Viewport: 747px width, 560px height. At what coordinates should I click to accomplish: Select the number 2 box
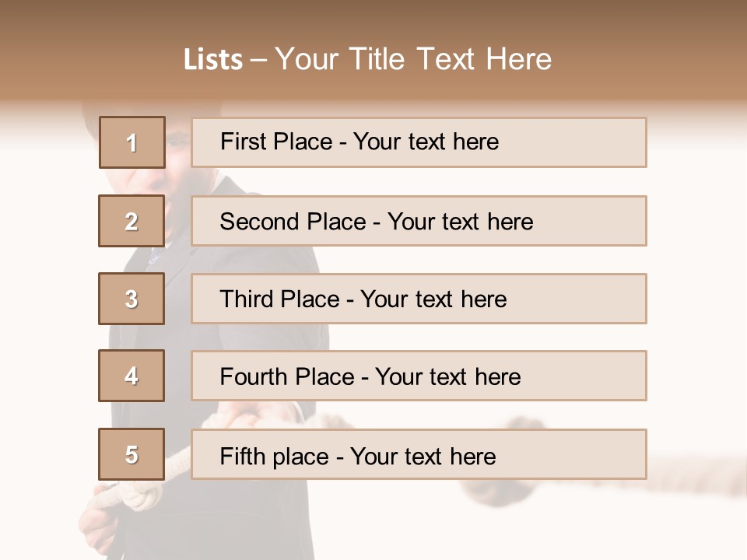point(132,221)
